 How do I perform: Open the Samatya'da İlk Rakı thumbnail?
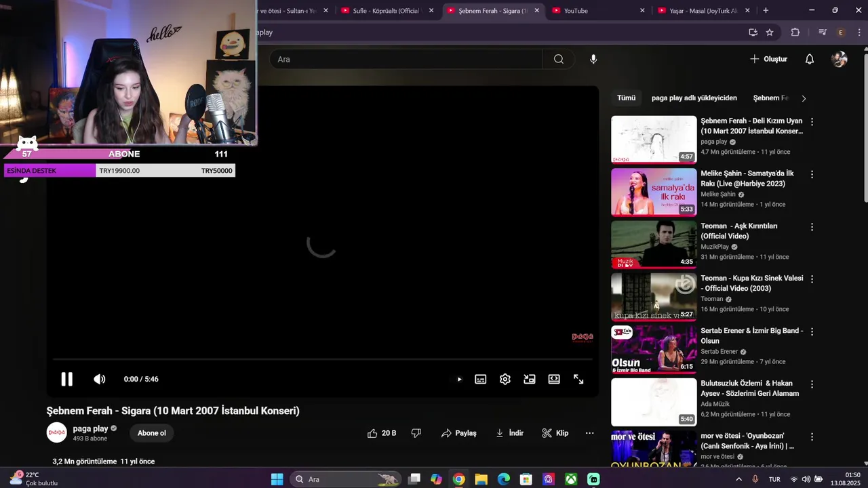(654, 192)
